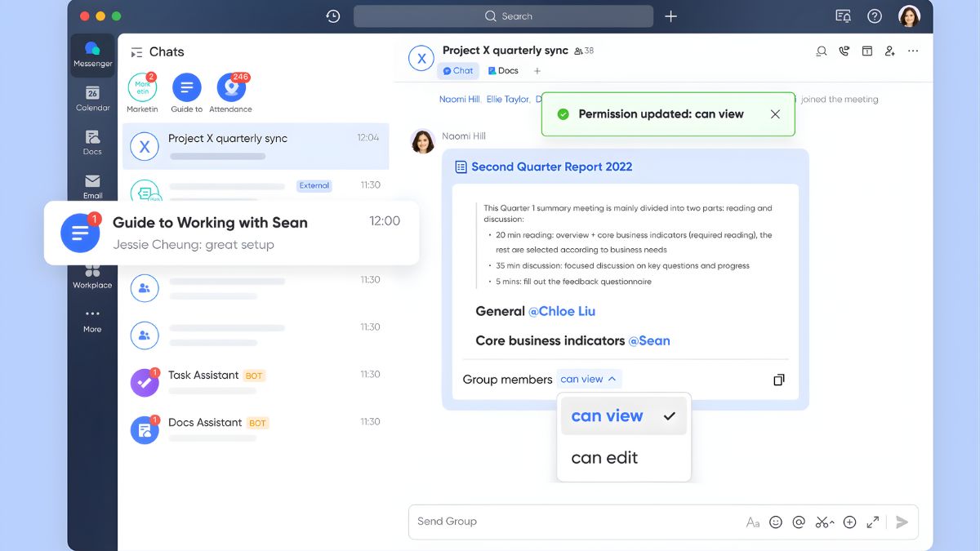Collapse the Group members permission dropdown
Viewport: 980px width, 551px height.
coord(589,379)
